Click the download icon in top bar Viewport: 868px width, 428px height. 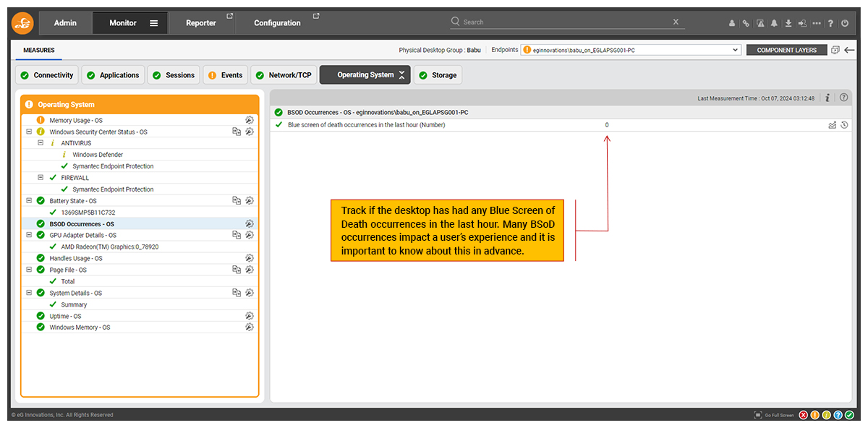[x=788, y=23]
